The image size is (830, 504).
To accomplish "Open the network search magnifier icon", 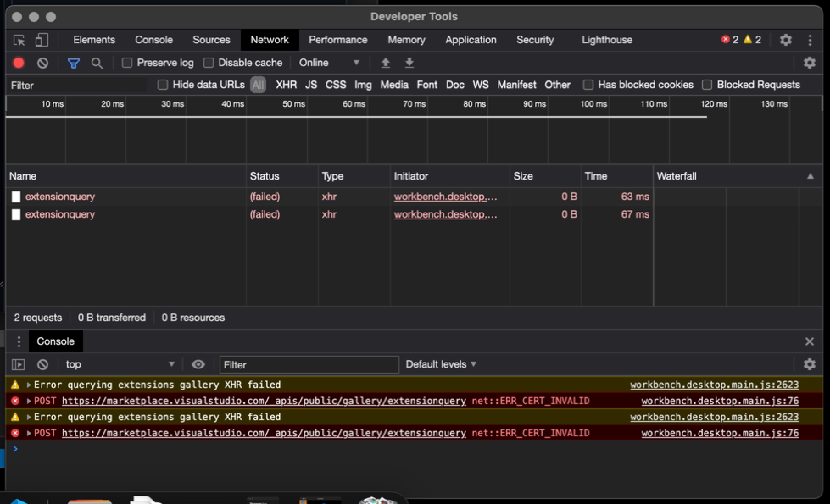I will click(x=96, y=63).
